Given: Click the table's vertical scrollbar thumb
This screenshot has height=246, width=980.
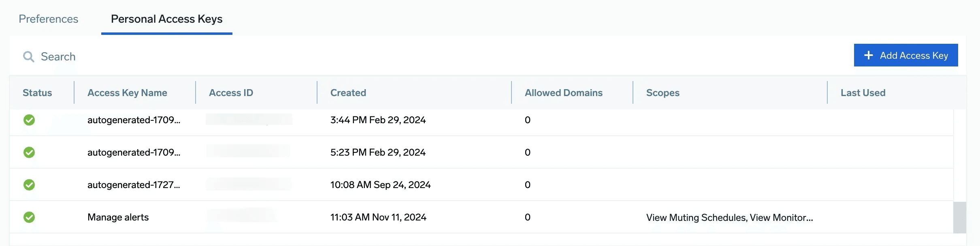Looking at the screenshot, I should tap(959, 218).
